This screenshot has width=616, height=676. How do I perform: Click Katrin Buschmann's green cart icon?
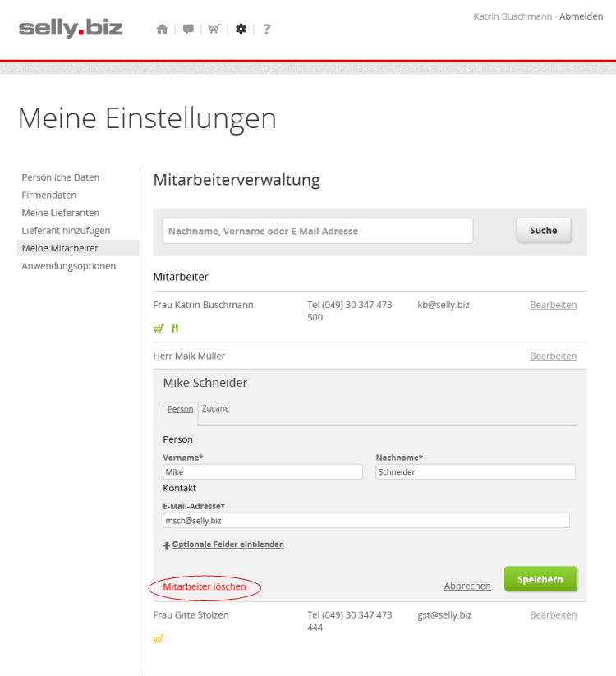click(159, 329)
